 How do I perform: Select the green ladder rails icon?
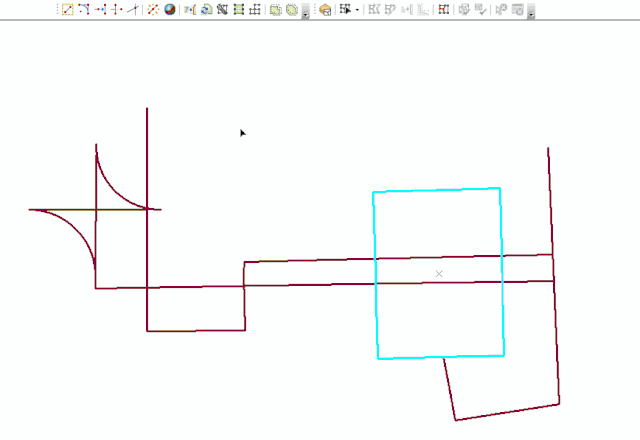click(239, 9)
